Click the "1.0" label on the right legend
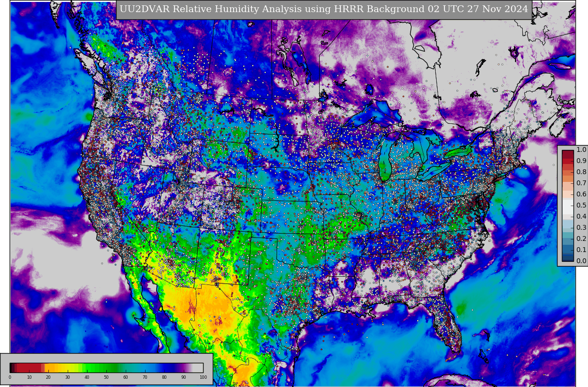This screenshot has width=588, height=387. click(x=581, y=150)
